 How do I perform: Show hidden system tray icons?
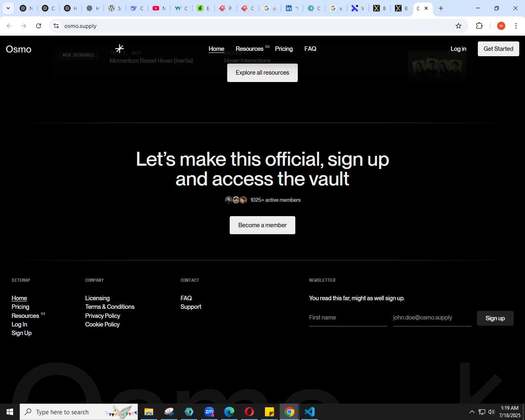point(472,412)
